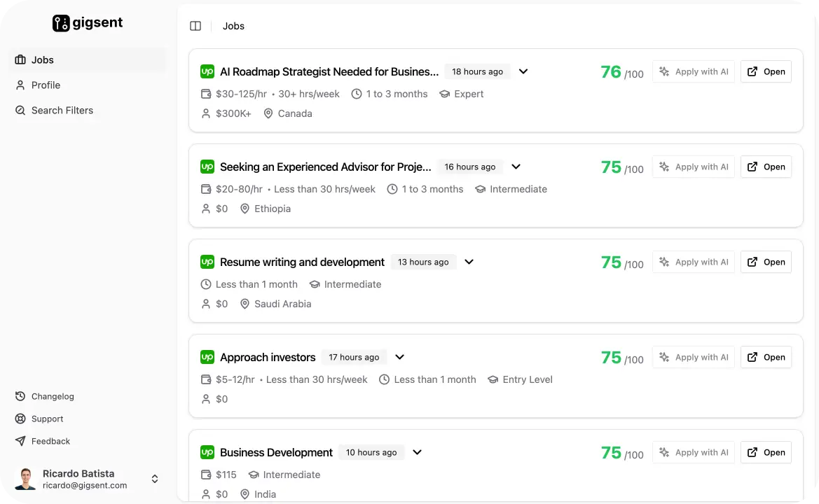This screenshot has height=504, width=819.
Task: Click the Approach investors job title
Action: pos(268,357)
